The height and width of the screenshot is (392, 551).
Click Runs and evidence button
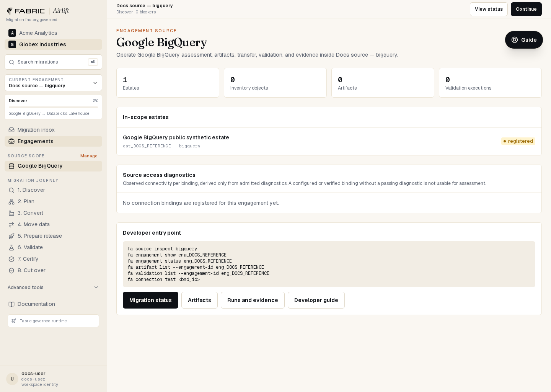253,300
